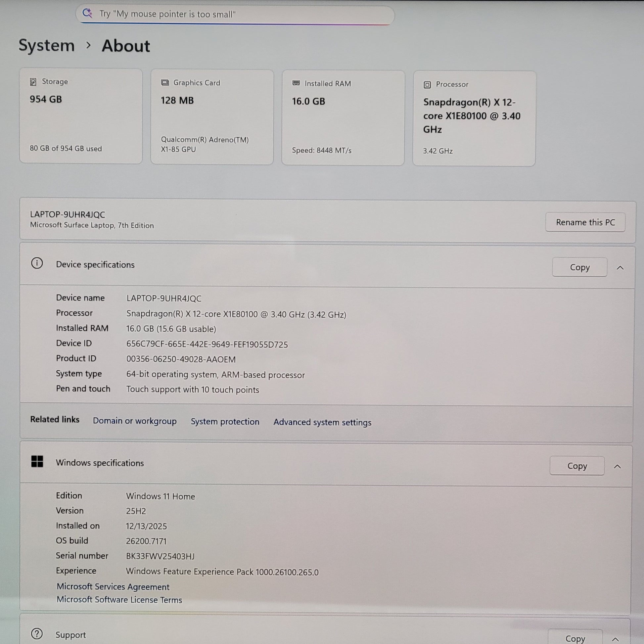Click the Storage card icon
This screenshot has width=644, height=644.
click(x=33, y=82)
